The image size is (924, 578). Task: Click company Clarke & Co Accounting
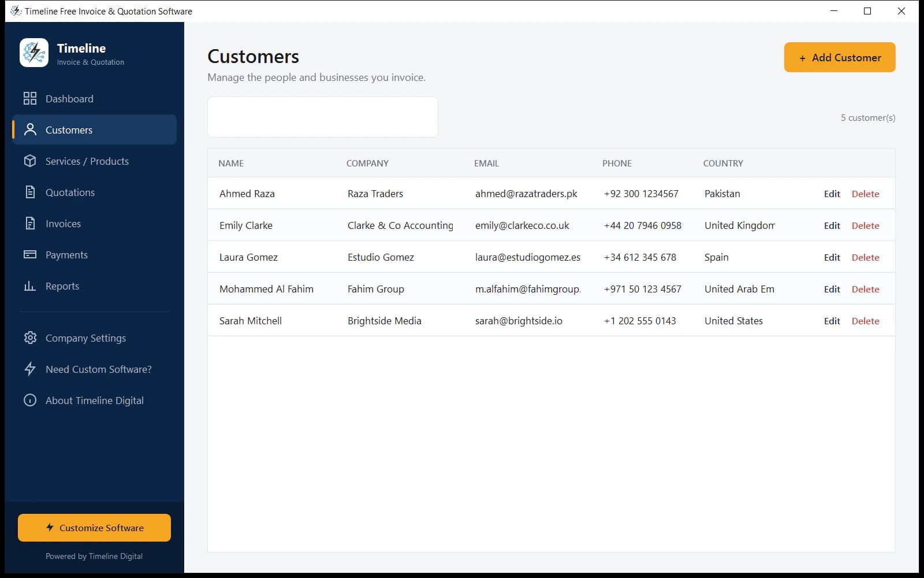pos(400,225)
